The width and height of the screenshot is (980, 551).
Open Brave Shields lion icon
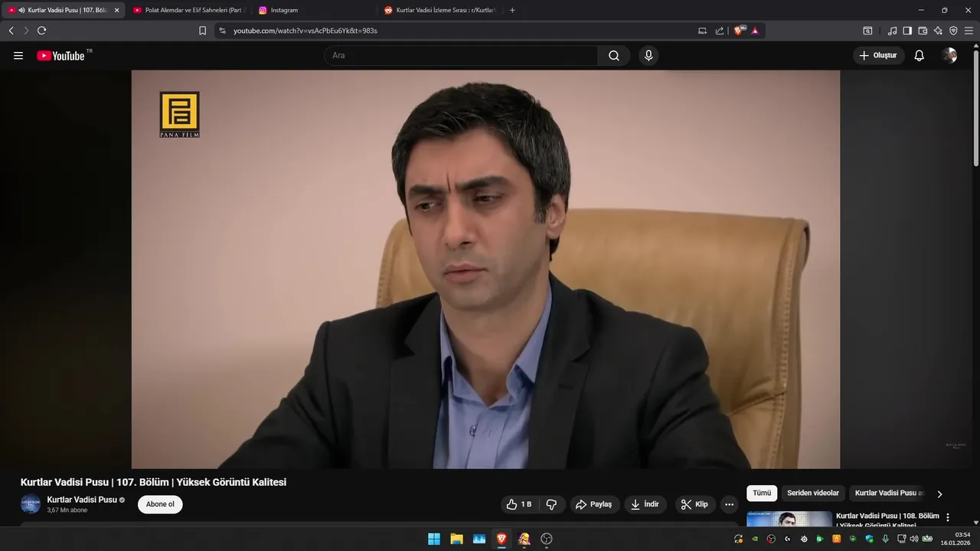[739, 31]
